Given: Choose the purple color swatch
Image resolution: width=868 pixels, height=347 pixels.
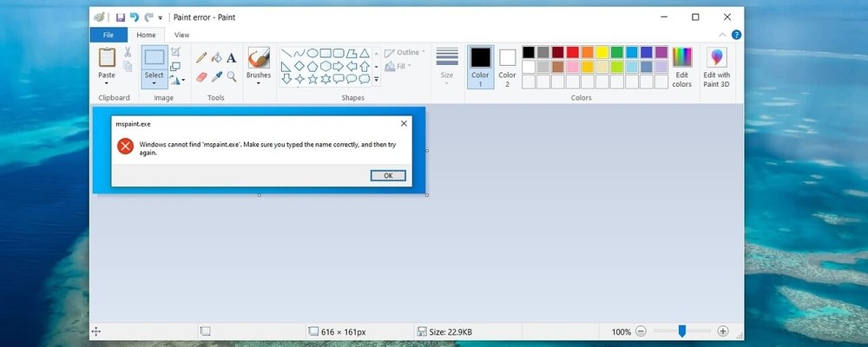Looking at the screenshot, I should click(661, 52).
